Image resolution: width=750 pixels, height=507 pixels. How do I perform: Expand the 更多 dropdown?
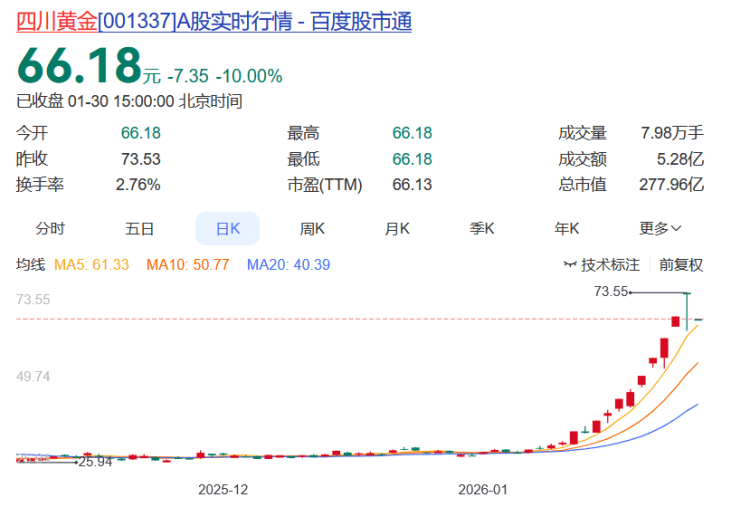point(661,228)
